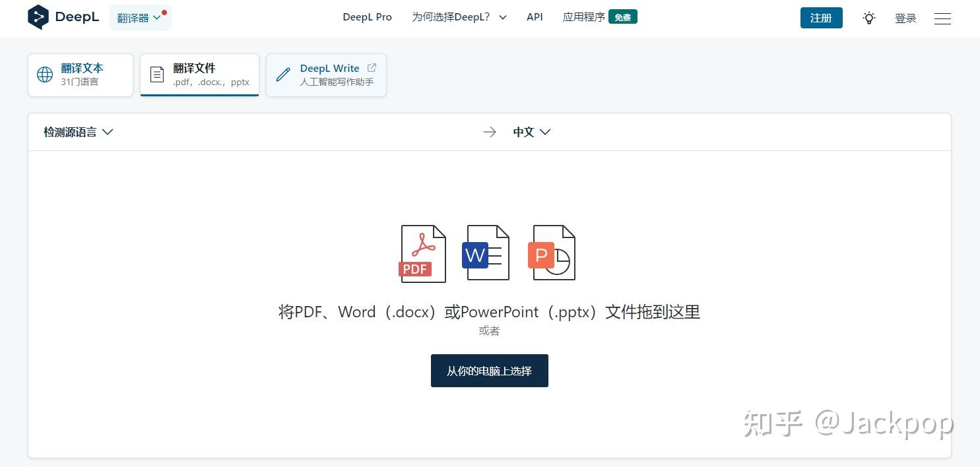The height and width of the screenshot is (467, 980).
Task: Click the external link icon beside DeepL Write
Action: tap(372, 68)
